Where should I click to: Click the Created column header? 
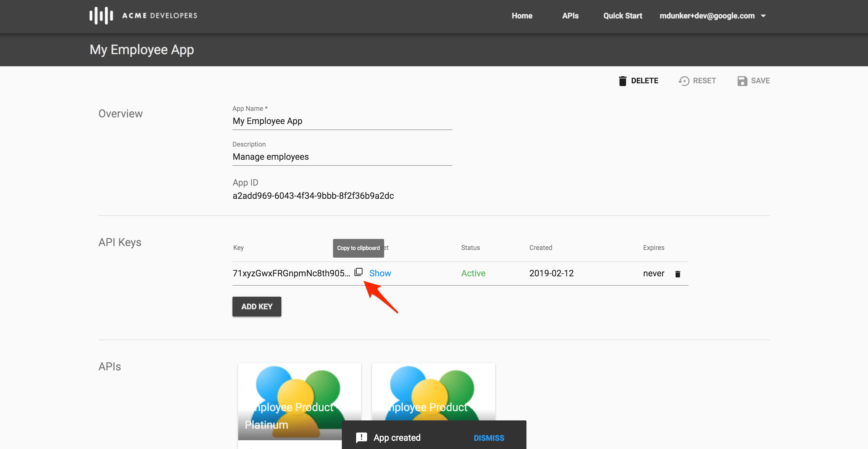(540, 248)
